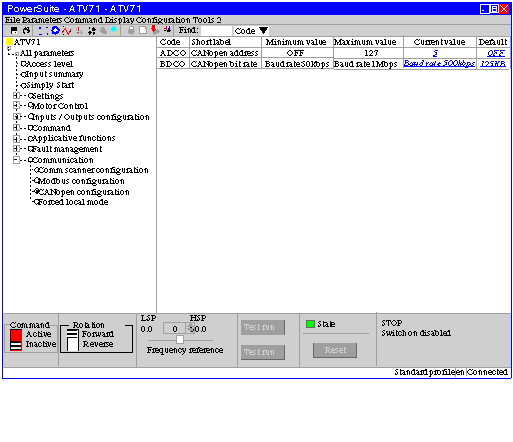Expand the Motor Control tree node

[x=16, y=106]
